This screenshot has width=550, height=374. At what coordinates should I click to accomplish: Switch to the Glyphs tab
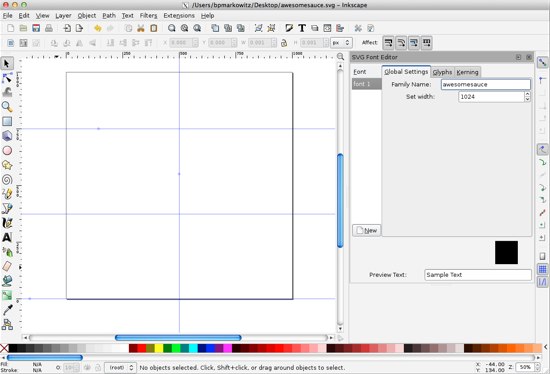pos(442,72)
